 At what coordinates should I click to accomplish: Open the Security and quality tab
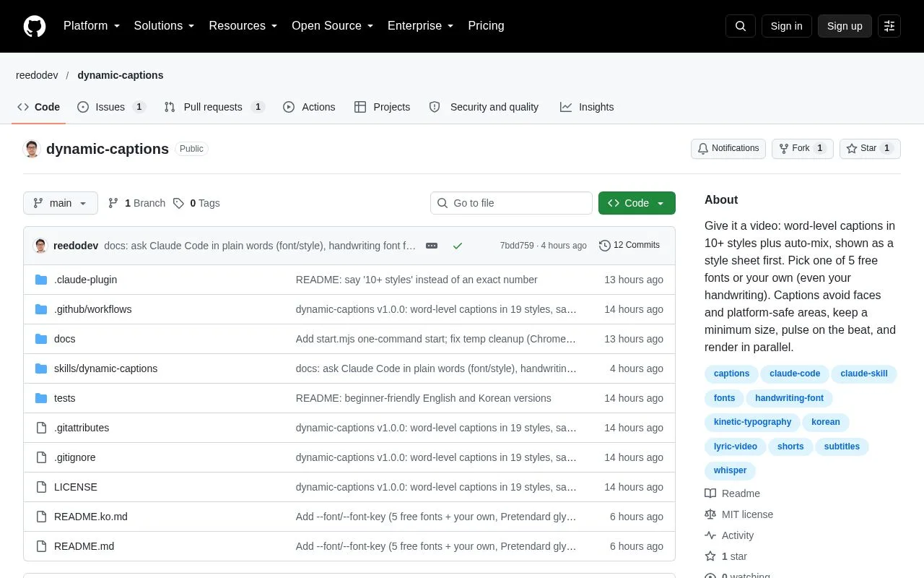[484, 107]
